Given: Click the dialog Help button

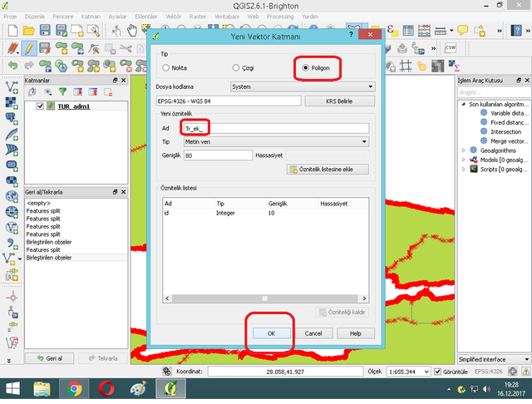Looking at the screenshot, I should 356,333.
